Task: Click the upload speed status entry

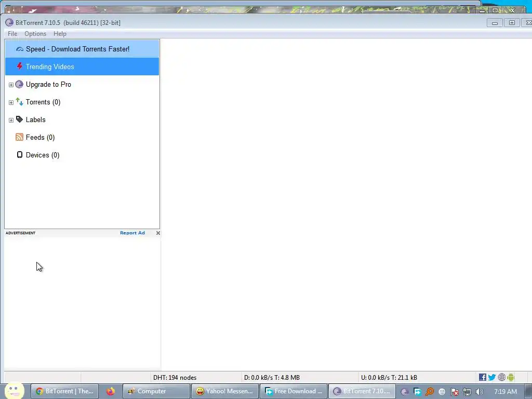Action: [x=389, y=377]
